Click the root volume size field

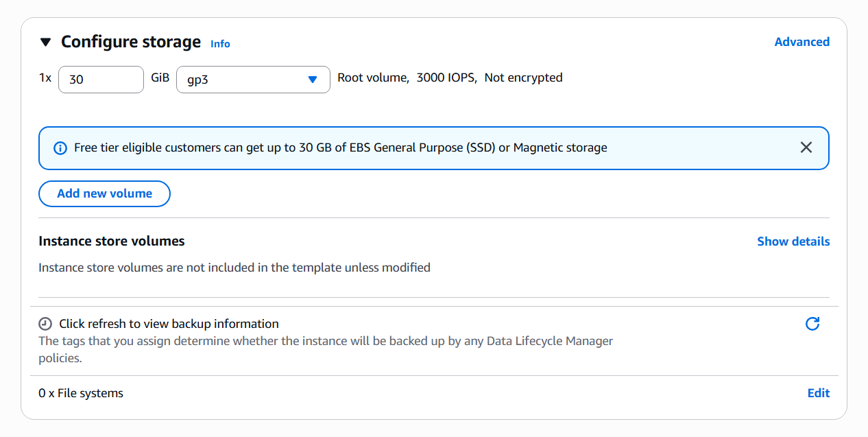coord(101,80)
